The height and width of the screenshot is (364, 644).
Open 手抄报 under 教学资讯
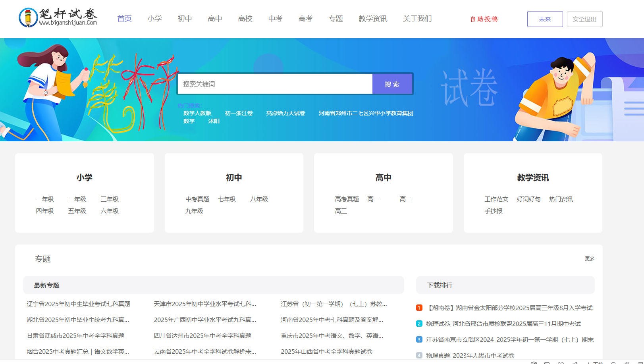pos(494,211)
